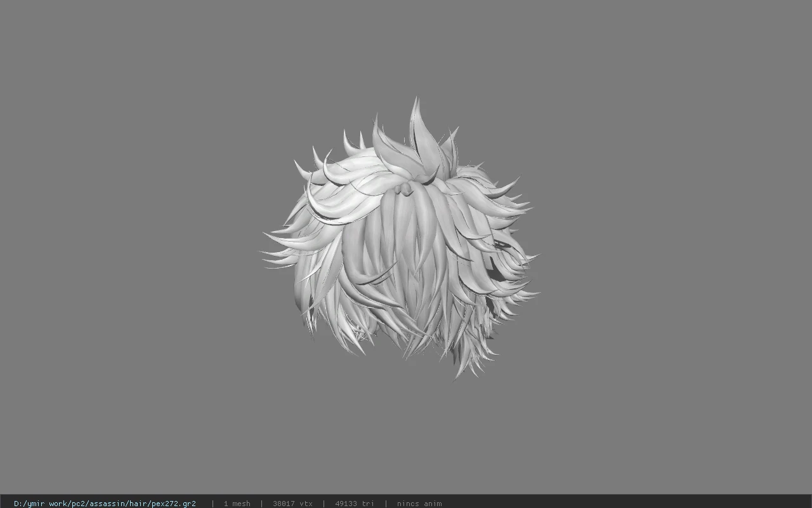Click the '38017 vtx' vertex count
This screenshot has height=508, width=812.
point(292,504)
